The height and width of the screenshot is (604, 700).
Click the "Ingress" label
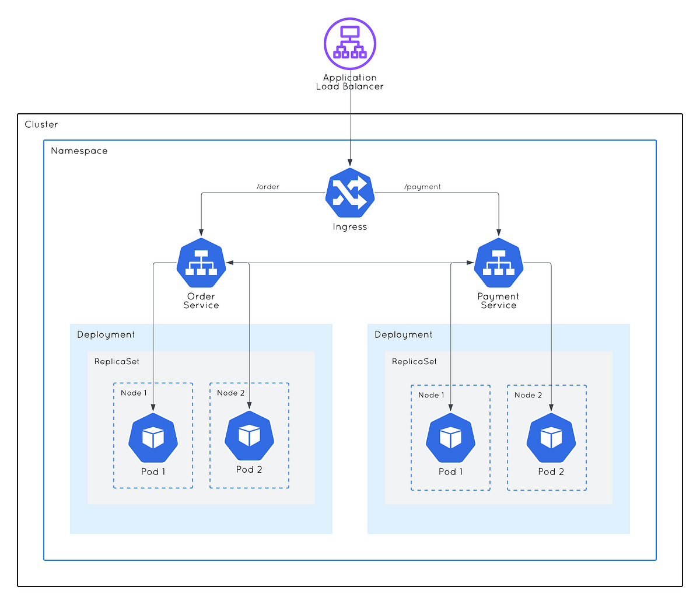pos(350,227)
